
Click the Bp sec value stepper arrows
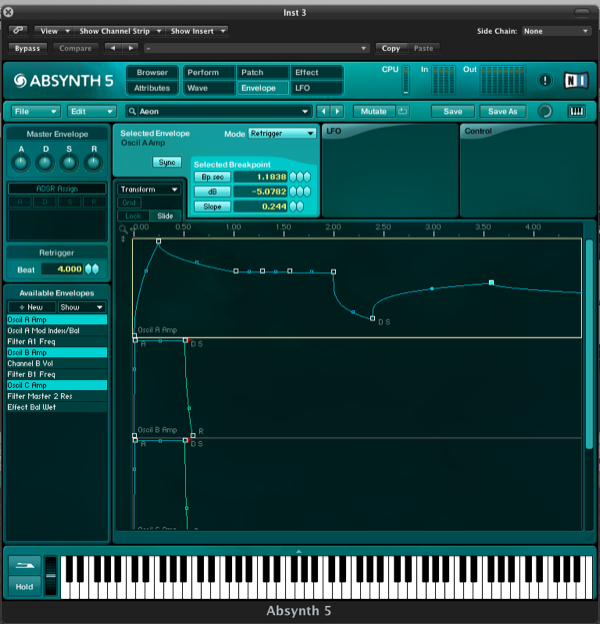(300, 177)
